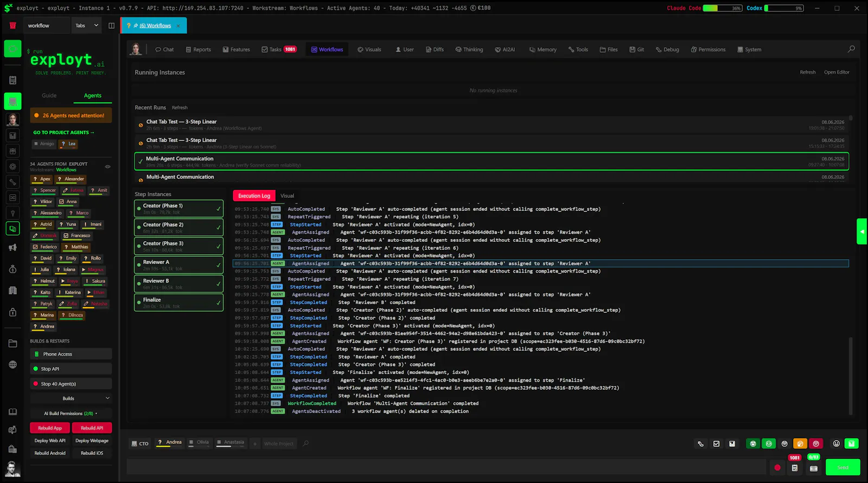868x483 pixels.
Task: Expand the Builds section
Action: [x=71, y=398]
